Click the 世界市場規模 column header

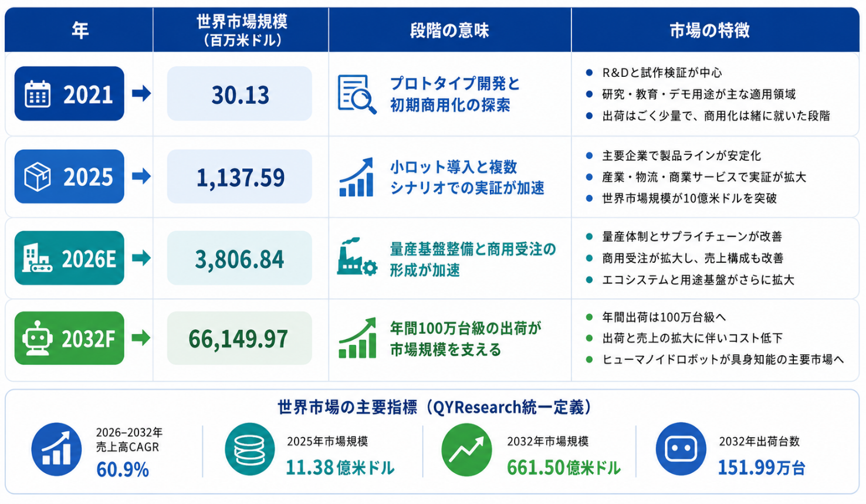click(x=241, y=31)
